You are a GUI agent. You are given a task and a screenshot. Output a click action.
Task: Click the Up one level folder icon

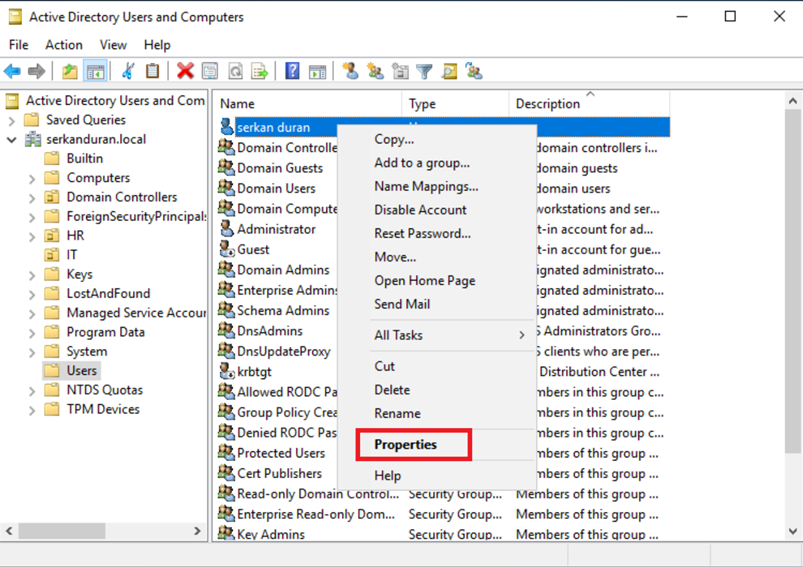[70, 71]
